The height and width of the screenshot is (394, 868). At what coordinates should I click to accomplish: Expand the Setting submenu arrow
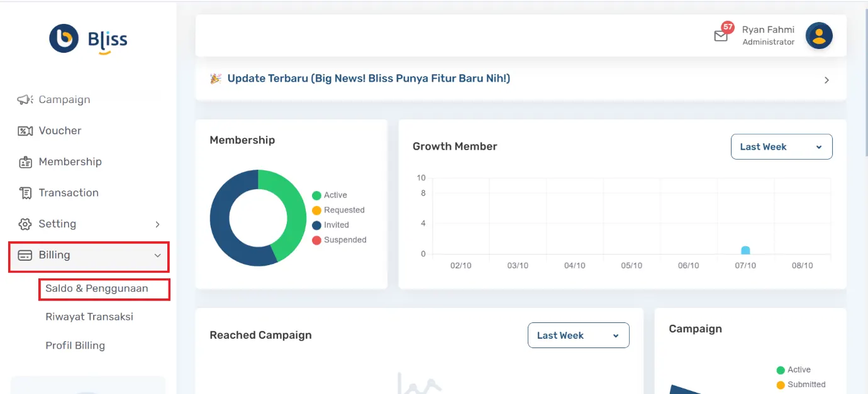(157, 224)
